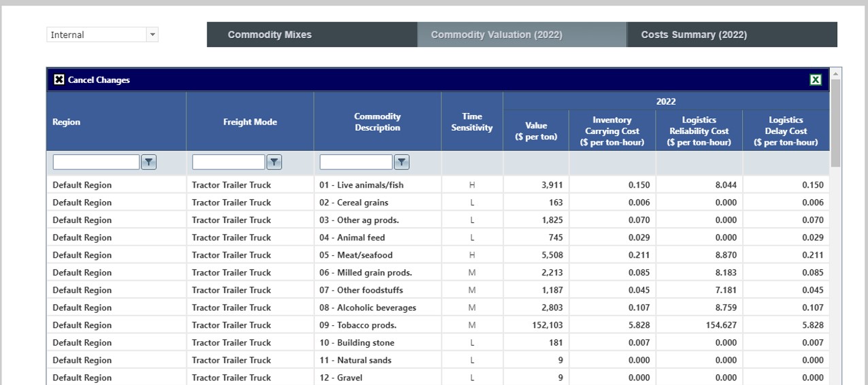The height and width of the screenshot is (385, 868).
Task: Select the 12 - Gravel cell
Action: click(378, 378)
